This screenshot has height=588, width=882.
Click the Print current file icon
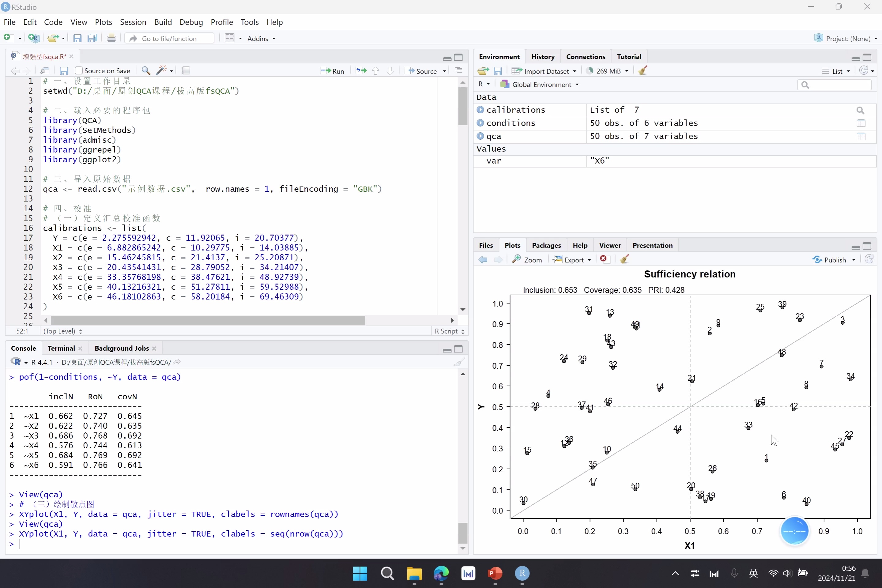point(111,38)
